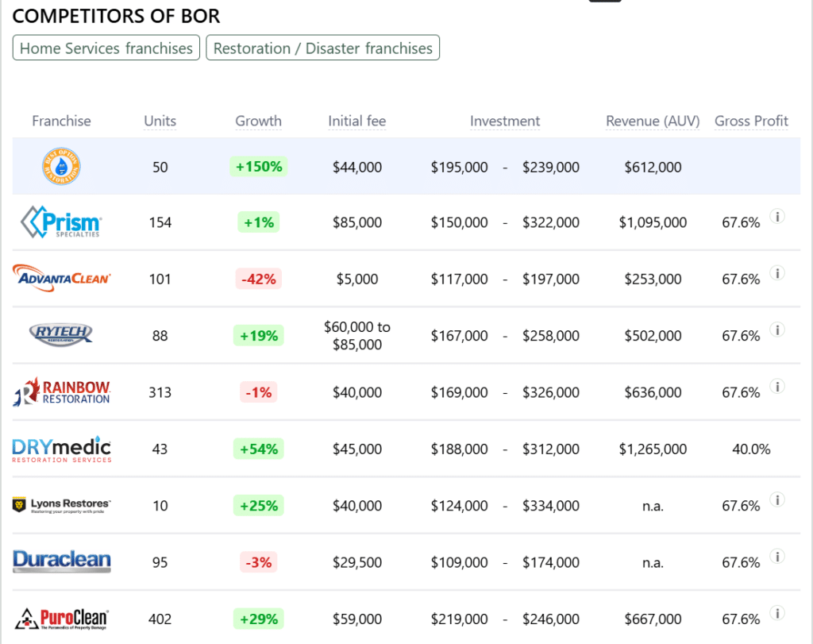Open the Lyons Restores franchise logo
Viewport: 813px width, 644px height.
pos(61,505)
